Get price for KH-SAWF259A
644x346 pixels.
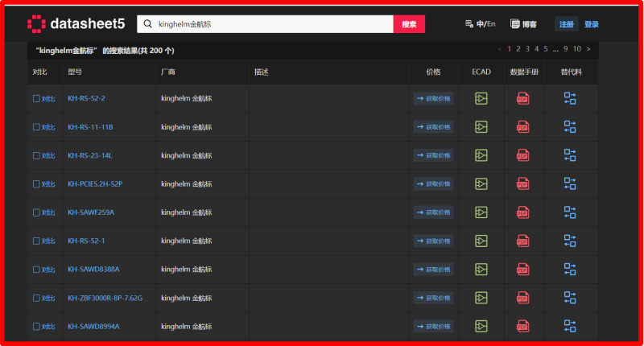click(433, 212)
